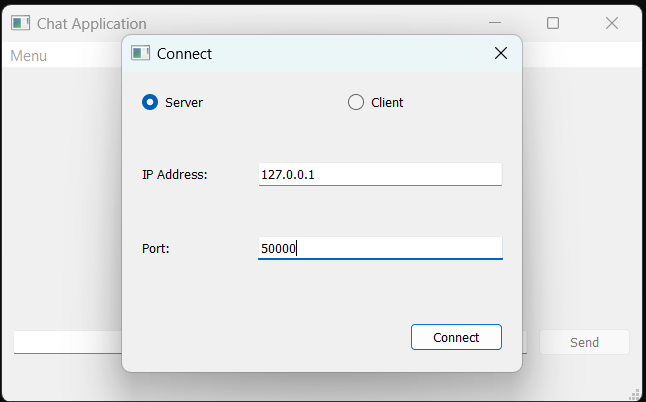The width and height of the screenshot is (646, 402).
Task: Close the Connect dialog with X
Action: coord(501,53)
